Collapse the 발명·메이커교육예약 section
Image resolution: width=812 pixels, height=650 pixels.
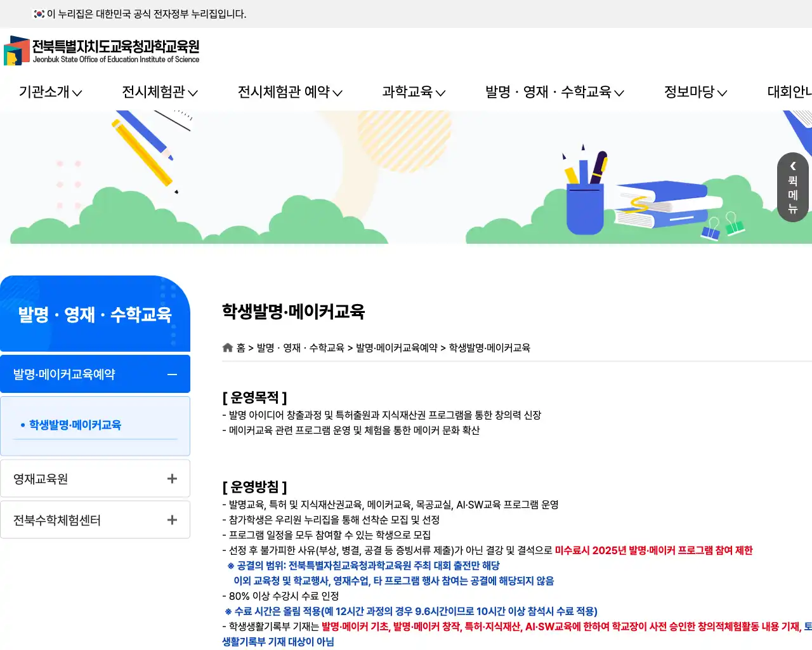tap(171, 374)
